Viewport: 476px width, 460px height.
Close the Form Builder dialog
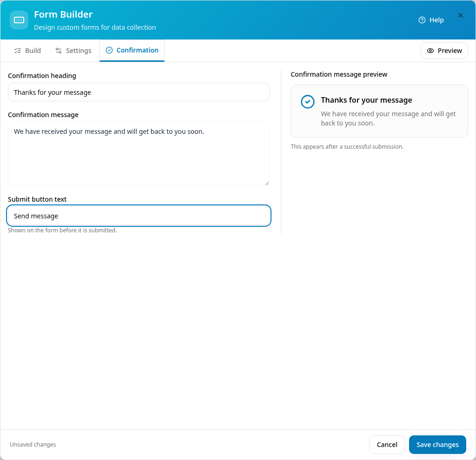point(461,15)
